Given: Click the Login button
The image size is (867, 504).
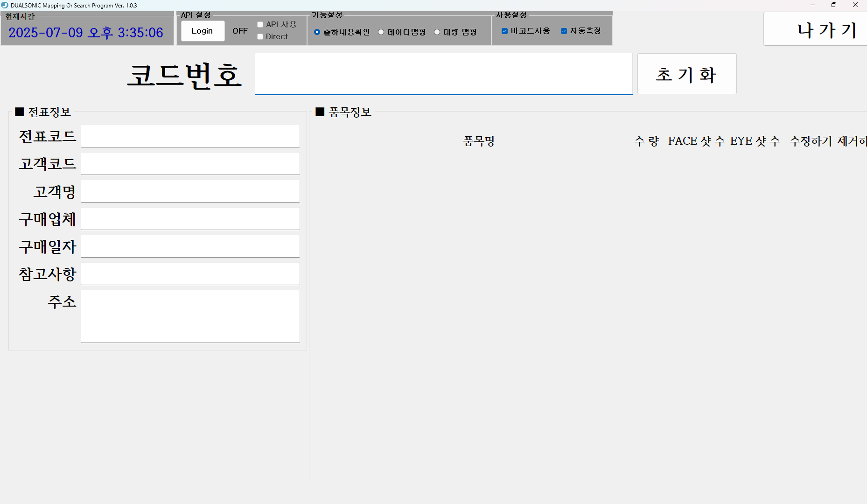Looking at the screenshot, I should pyautogui.click(x=203, y=30).
